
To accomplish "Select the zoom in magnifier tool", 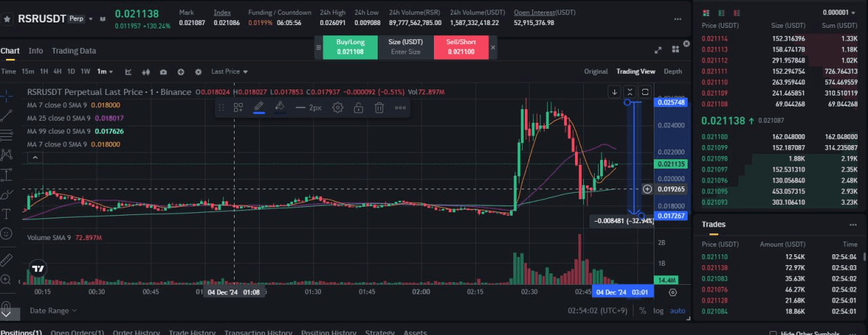I will tap(7, 279).
